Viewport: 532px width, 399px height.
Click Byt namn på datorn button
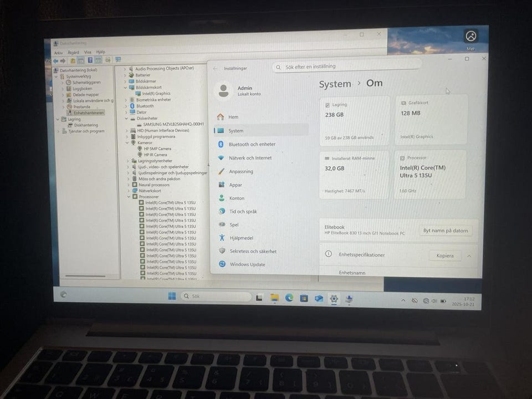[x=446, y=231]
